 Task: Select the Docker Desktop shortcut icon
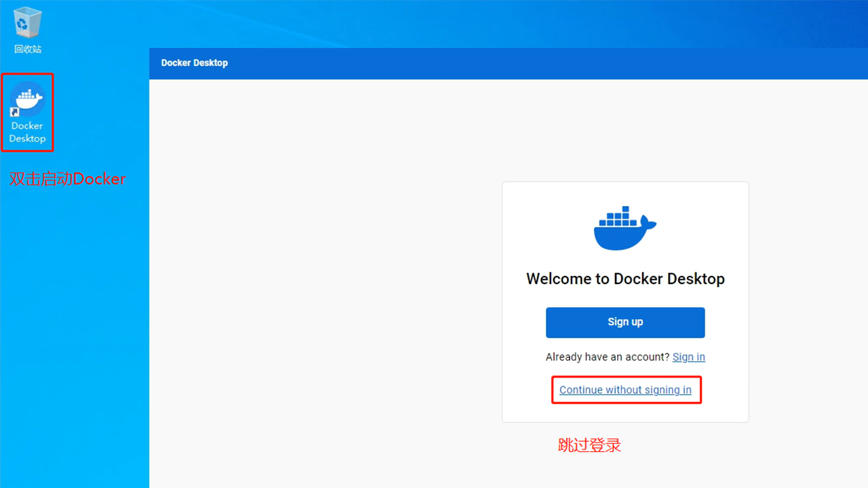(x=27, y=100)
